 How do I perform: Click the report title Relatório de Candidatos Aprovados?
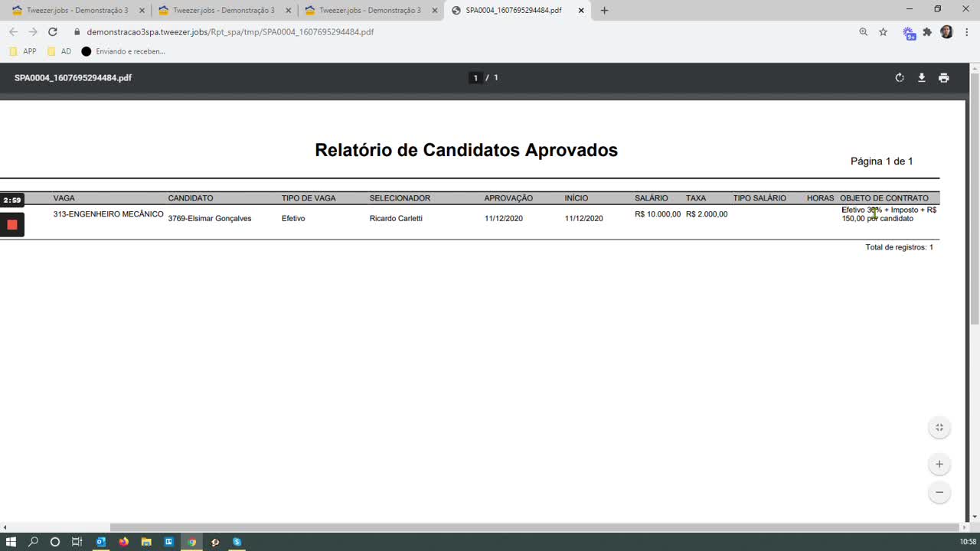click(x=466, y=150)
